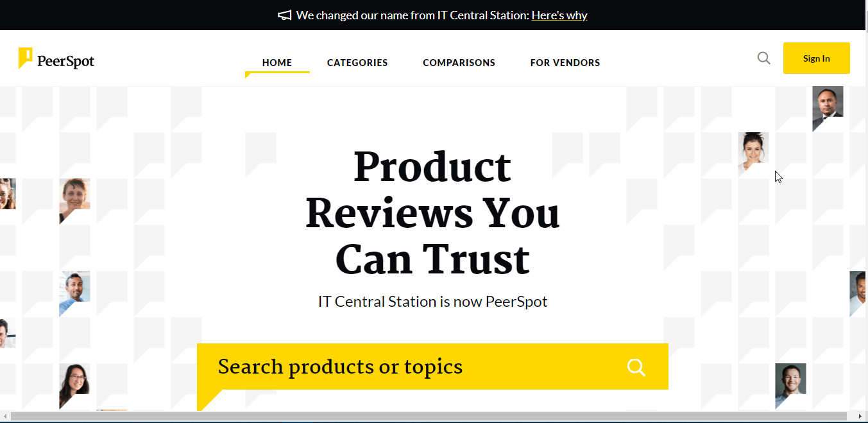This screenshot has width=868, height=423.
Task: Focus the Search products or topics field
Action: pyautogui.click(x=432, y=367)
